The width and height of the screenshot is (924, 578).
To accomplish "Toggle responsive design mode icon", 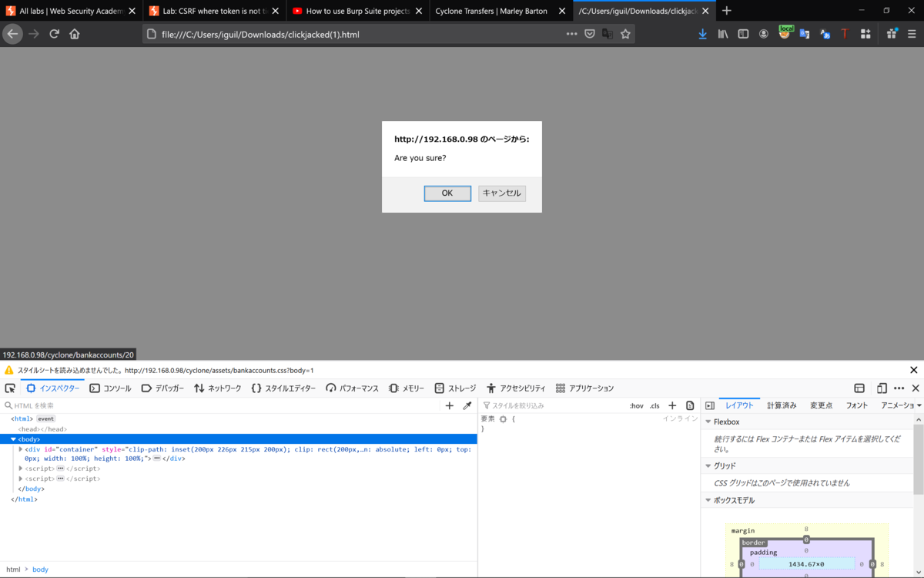I will [882, 388].
